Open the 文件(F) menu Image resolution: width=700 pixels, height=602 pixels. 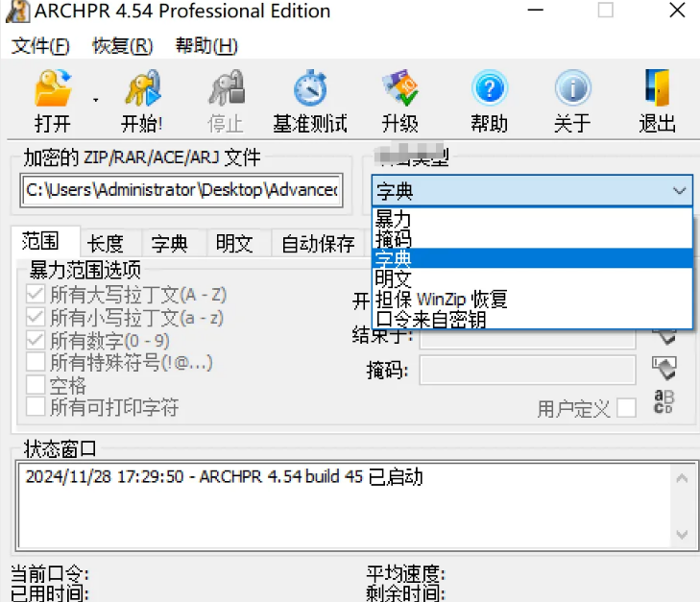[40, 46]
